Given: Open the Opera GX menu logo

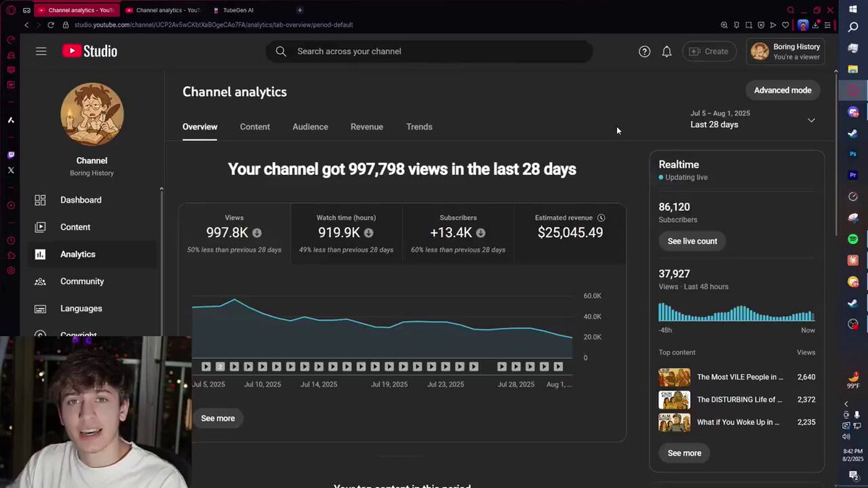Looking at the screenshot, I should (x=10, y=10).
